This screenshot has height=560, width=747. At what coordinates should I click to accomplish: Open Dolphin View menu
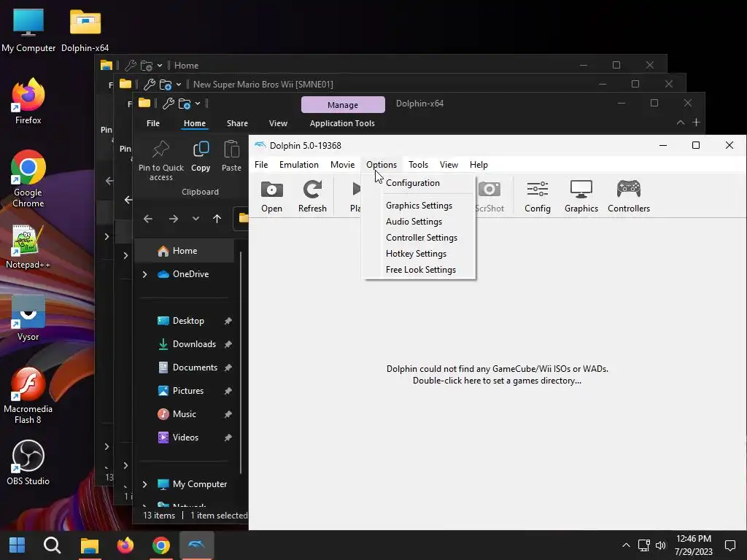449,165
